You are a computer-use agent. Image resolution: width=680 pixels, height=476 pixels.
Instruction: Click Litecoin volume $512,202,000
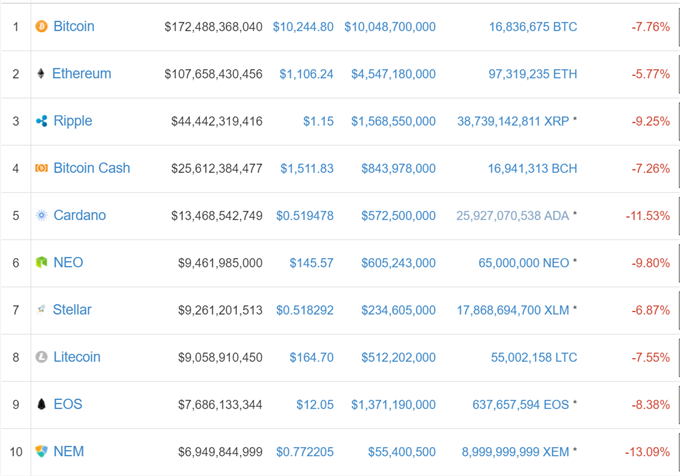(x=399, y=358)
